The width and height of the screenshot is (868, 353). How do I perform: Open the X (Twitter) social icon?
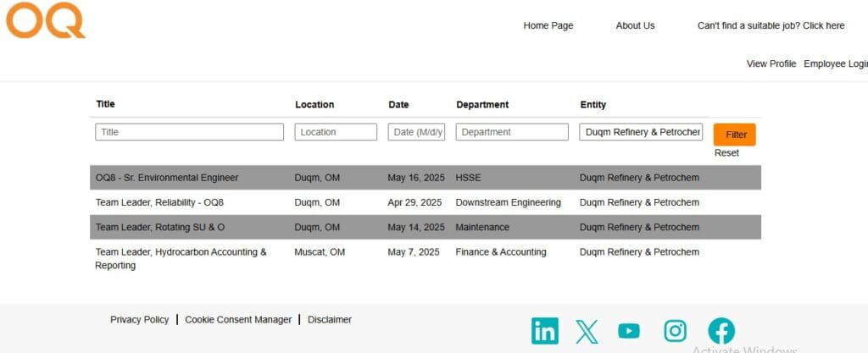click(587, 332)
